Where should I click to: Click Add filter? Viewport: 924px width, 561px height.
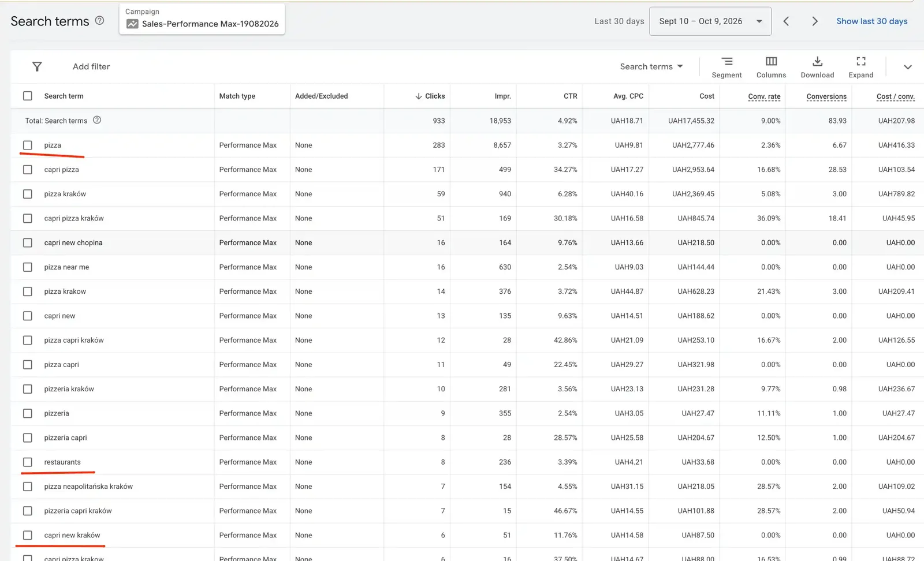[91, 66]
